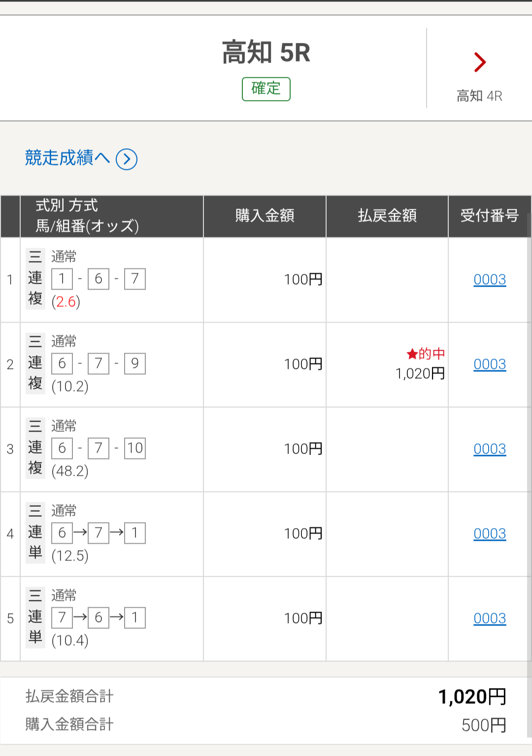Click horse number 10 box in row 3

coord(134,448)
